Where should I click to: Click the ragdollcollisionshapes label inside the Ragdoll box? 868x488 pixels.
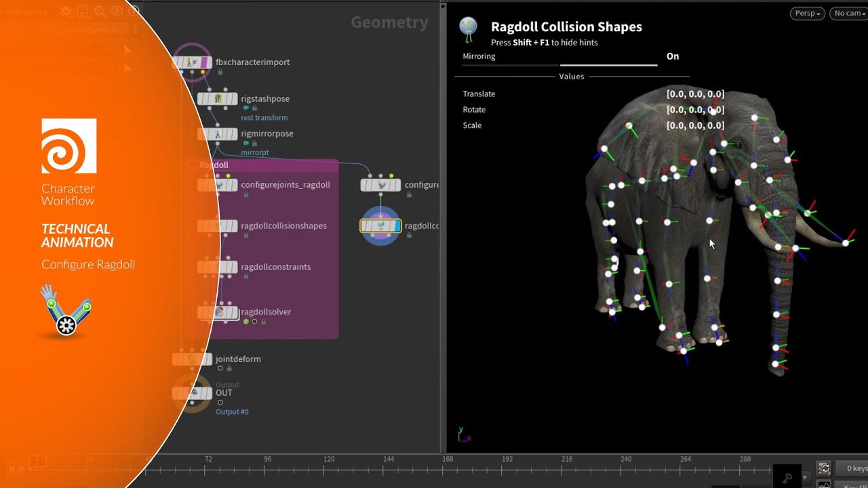tap(283, 226)
